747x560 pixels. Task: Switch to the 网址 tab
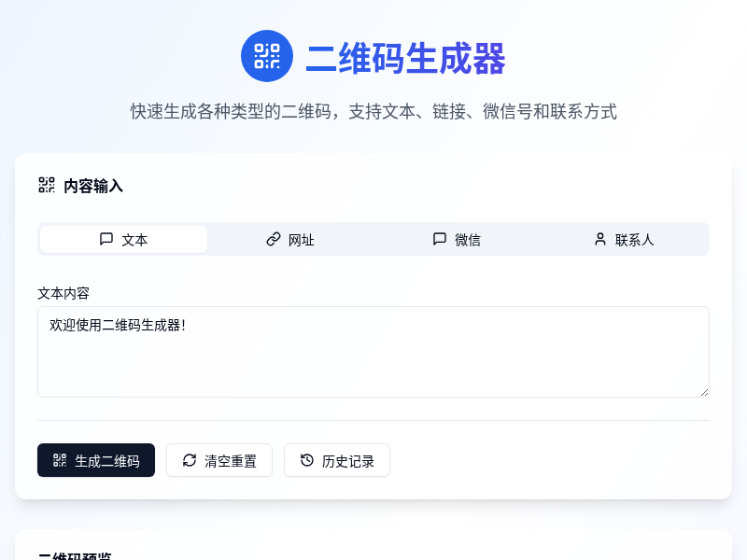[x=290, y=240]
